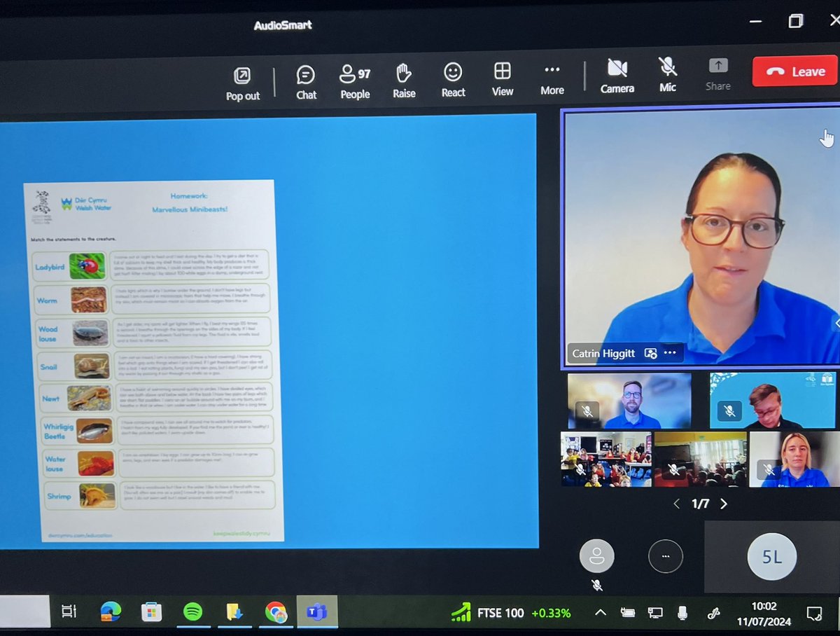
Task: Select the classroom children video tile
Action: click(605, 459)
